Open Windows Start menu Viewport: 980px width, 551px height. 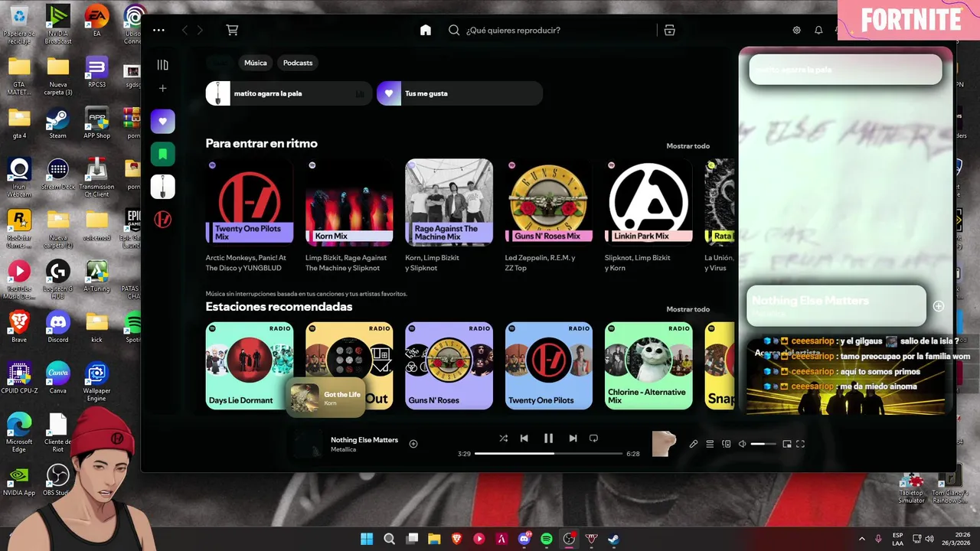pos(367,539)
